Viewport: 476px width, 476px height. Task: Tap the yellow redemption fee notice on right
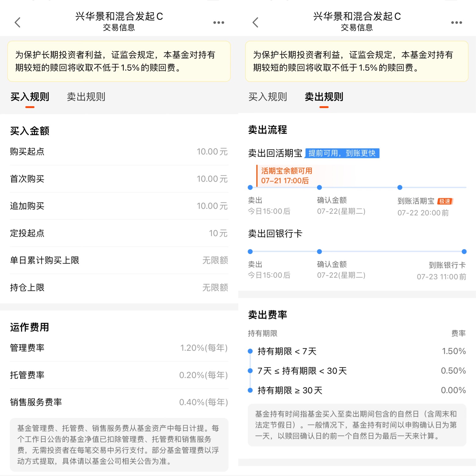point(357,61)
